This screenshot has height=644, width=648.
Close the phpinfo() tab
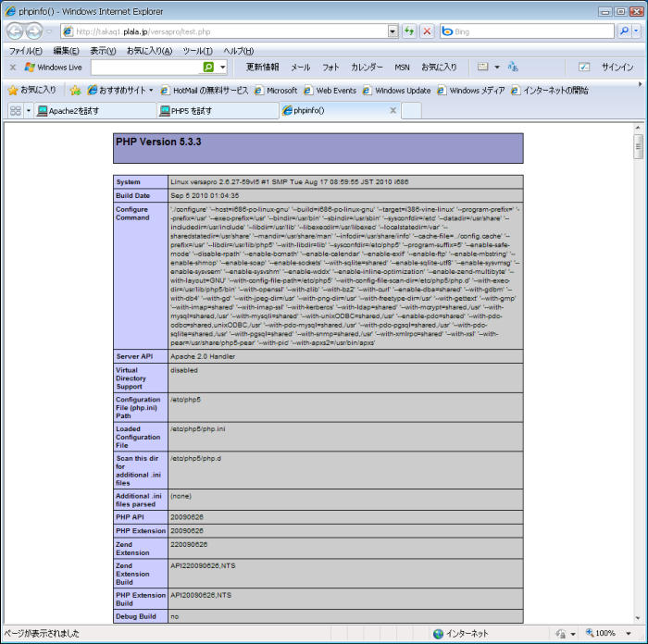click(x=393, y=110)
